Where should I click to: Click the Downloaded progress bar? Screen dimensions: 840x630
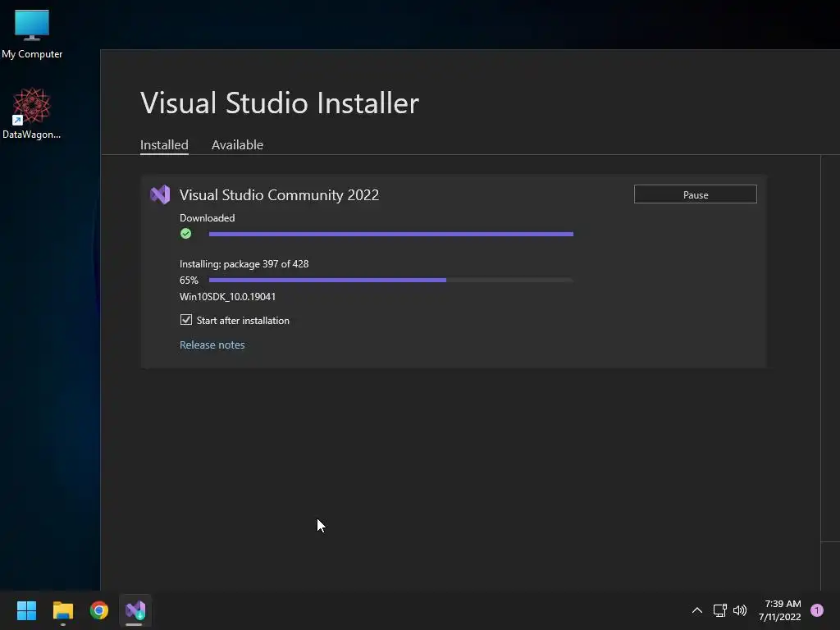391,234
